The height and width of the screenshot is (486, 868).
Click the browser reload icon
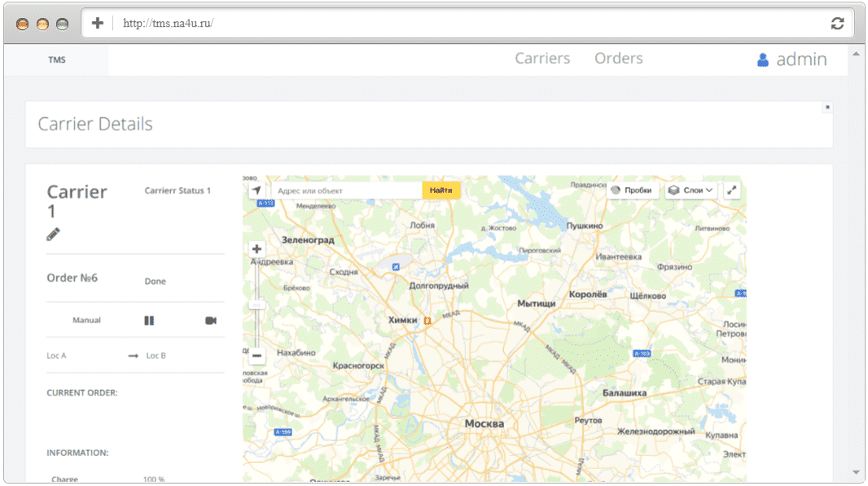[x=838, y=24]
